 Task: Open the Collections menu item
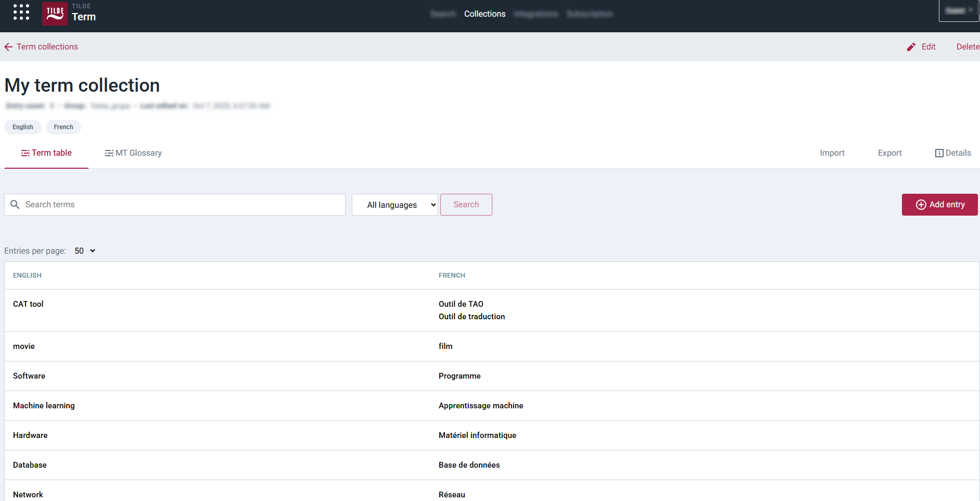(x=485, y=14)
